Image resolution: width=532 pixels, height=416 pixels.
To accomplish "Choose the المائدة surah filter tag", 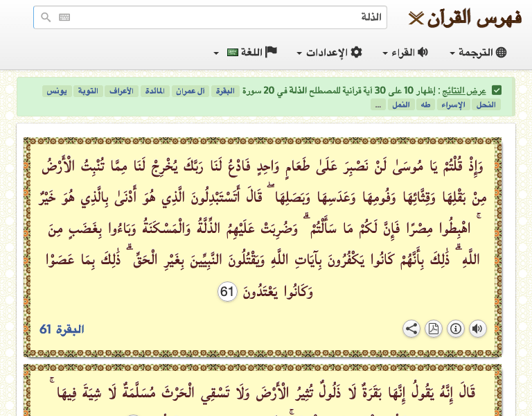I will tap(154, 92).
